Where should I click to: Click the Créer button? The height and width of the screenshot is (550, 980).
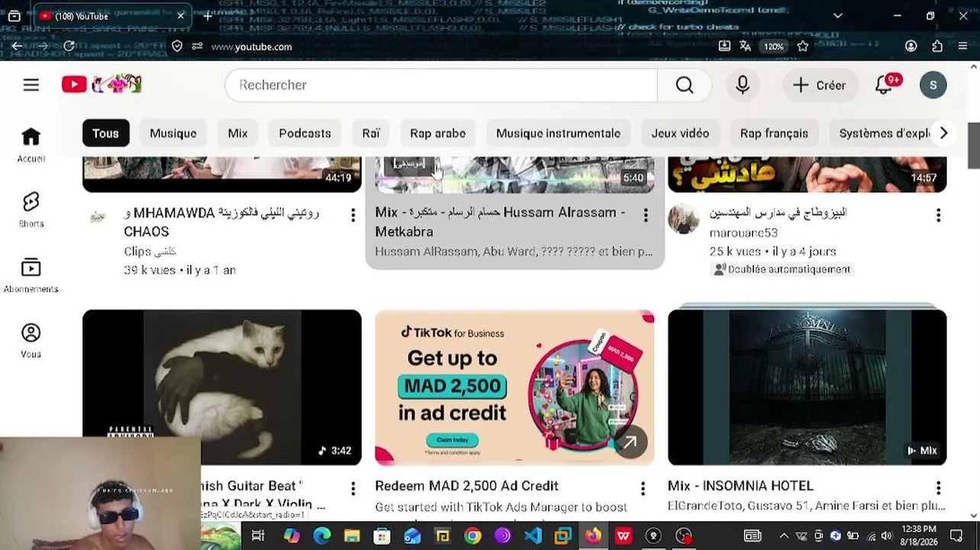pos(820,85)
